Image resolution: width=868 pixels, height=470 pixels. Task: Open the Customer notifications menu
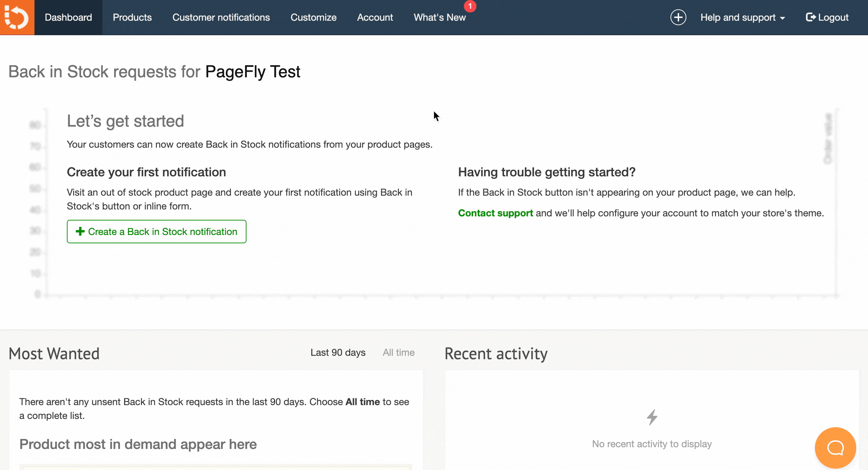point(221,17)
